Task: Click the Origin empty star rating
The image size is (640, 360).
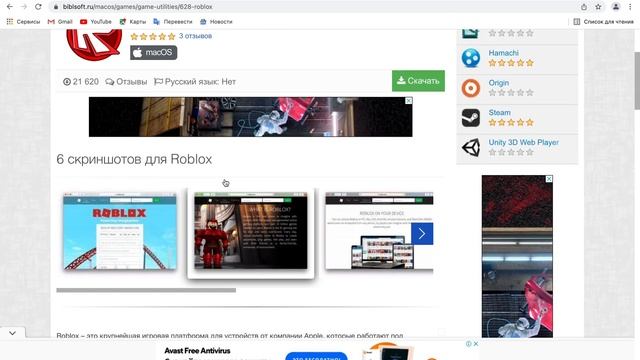Action: tap(511, 93)
